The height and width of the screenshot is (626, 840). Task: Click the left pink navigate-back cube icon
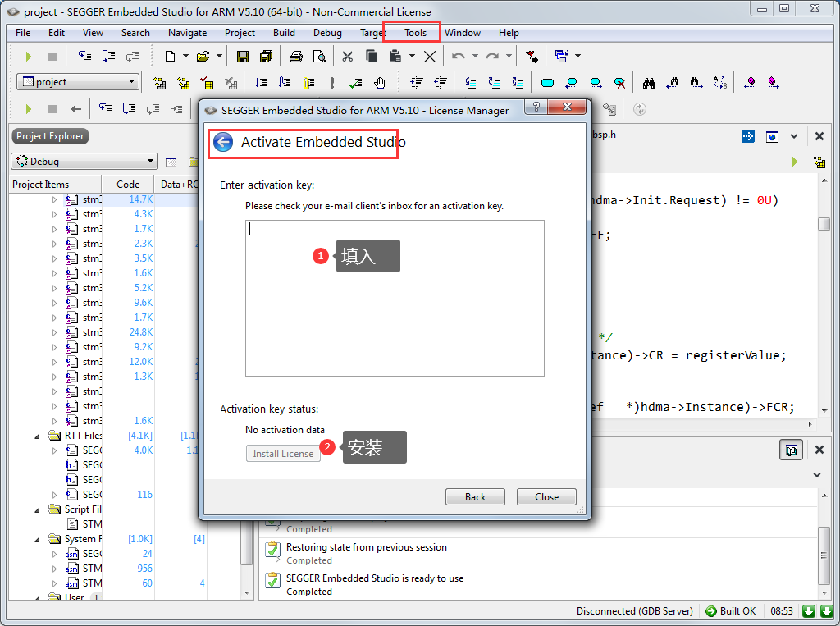(750, 83)
